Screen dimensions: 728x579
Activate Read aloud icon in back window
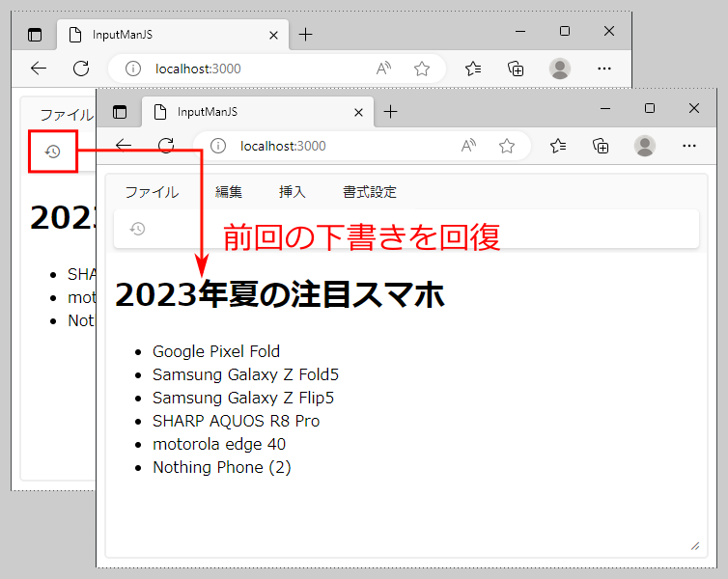pyautogui.click(x=383, y=69)
